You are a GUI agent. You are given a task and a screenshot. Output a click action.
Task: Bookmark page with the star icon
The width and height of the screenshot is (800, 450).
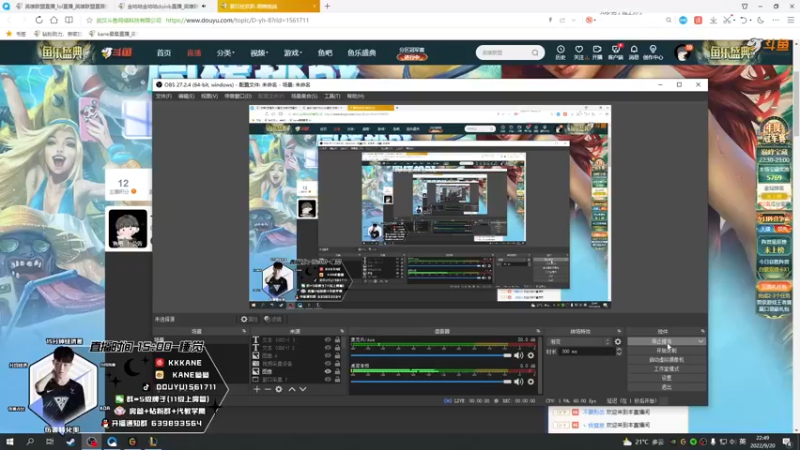(x=89, y=20)
